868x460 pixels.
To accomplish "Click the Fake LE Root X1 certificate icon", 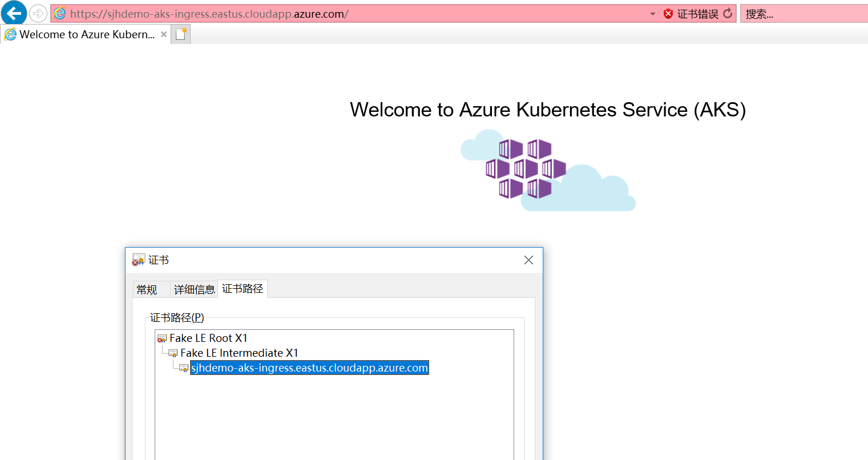I will 162,338.
